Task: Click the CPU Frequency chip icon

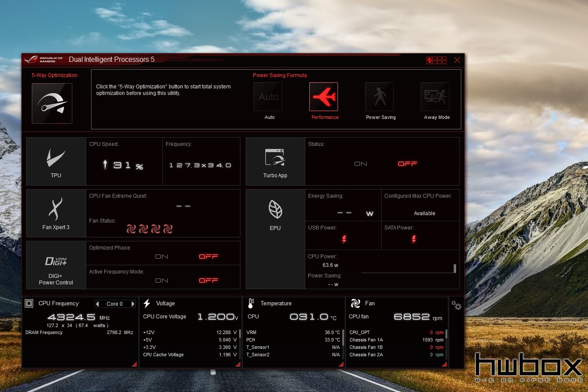Action: (29, 304)
